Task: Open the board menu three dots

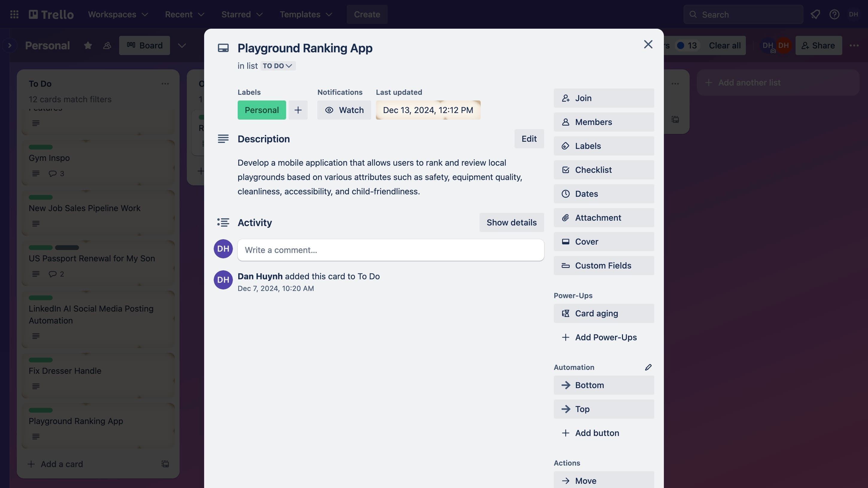Action: click(854, 45)
